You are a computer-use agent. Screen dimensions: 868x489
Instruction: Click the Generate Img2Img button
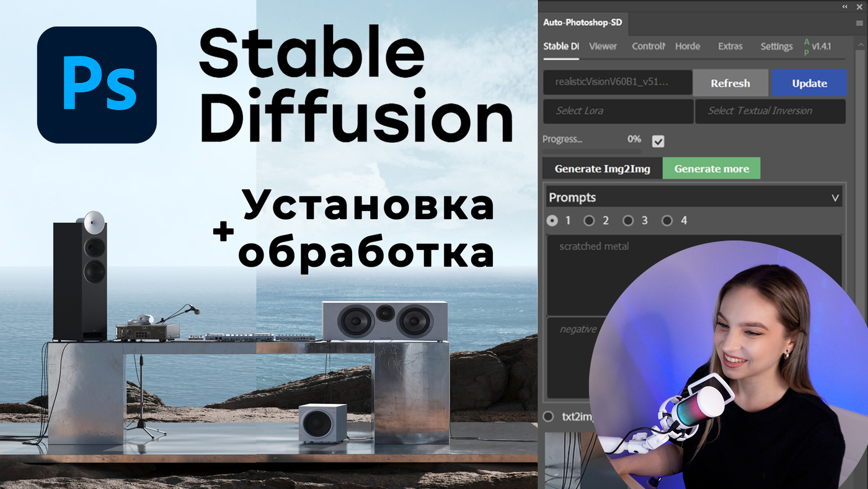[x=602, y=168]
